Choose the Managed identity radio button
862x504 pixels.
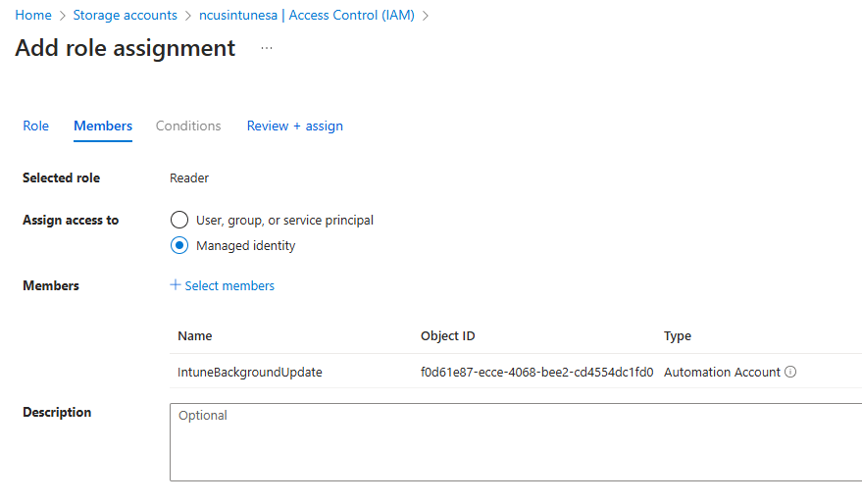point(179,246)
